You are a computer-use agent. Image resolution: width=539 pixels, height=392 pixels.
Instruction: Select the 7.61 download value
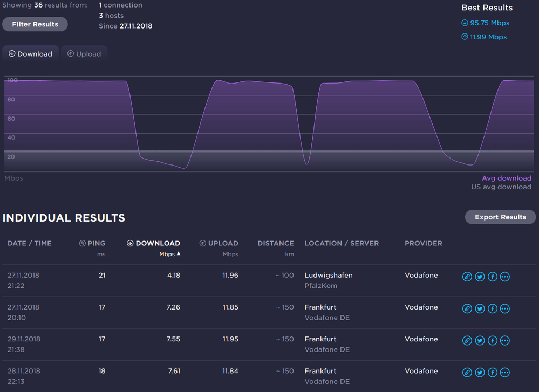[x=174, y=371]
